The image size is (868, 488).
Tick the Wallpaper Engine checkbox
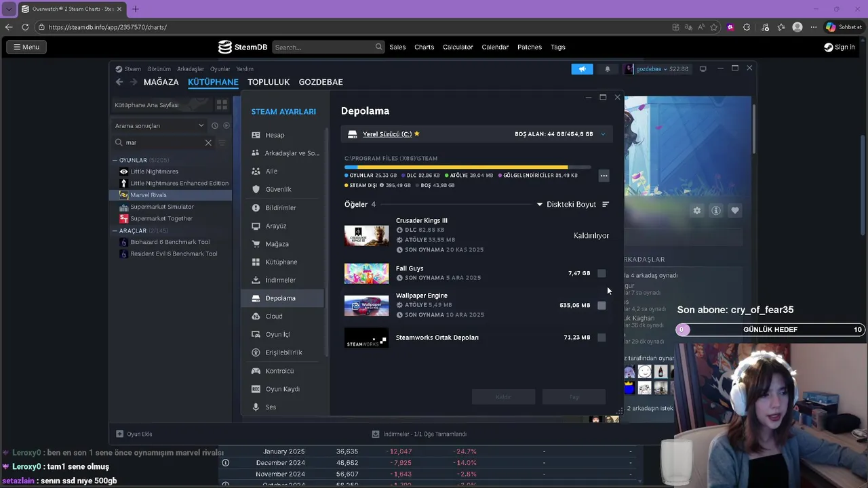[601, 305]
